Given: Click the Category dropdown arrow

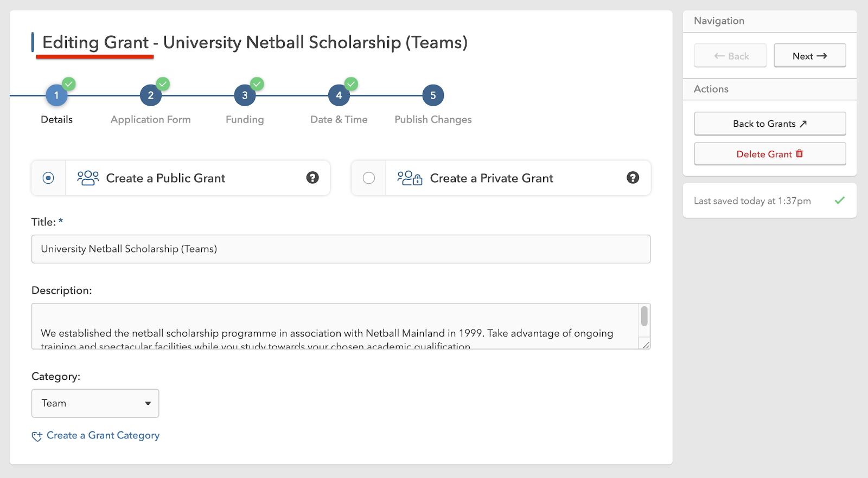Looking at the screenshot, I should click(x=148, y=403).
